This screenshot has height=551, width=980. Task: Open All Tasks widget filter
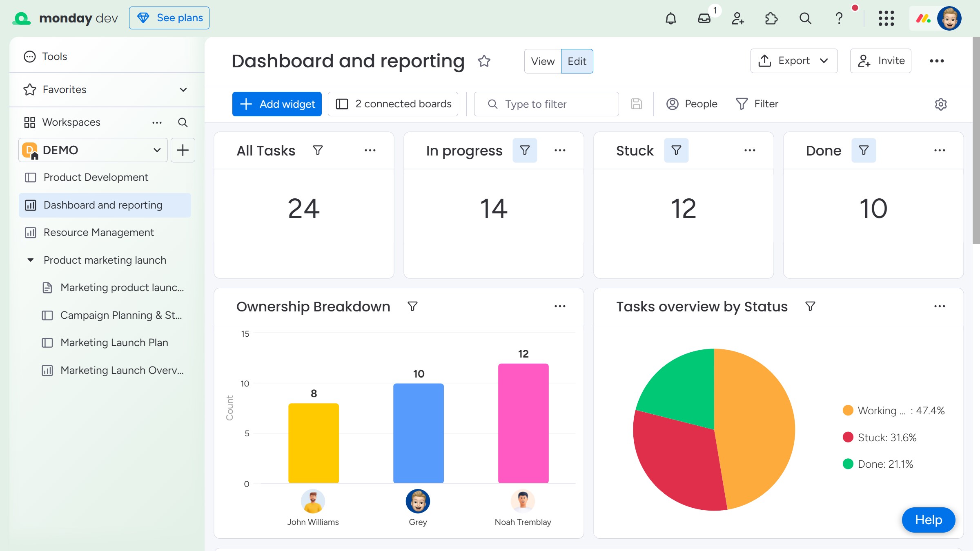pyautogui.click(x=318, y=150)
